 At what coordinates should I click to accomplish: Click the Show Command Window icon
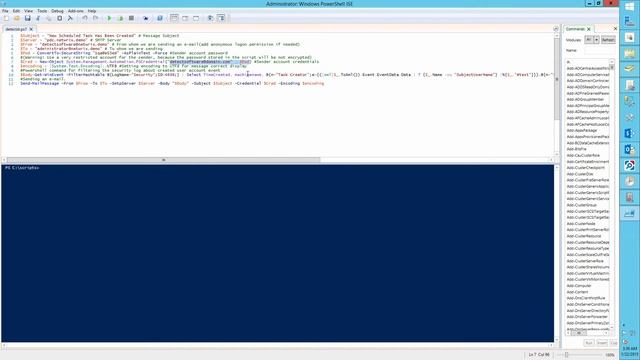210,18
